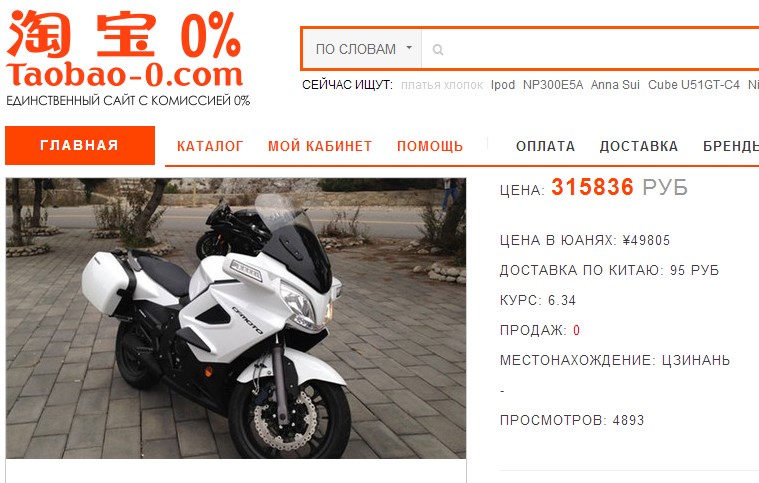Search for платья хлопок suggestion
759x483 pixels.
point(442,85)
